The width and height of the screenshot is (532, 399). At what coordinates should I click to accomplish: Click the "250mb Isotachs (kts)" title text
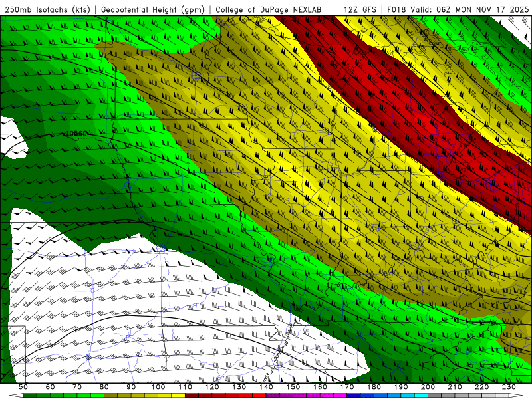(47, 10)
